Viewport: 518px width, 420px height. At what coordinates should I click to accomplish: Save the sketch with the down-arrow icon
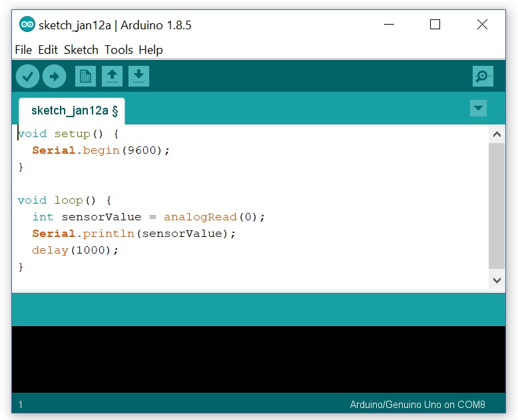click(x=138, y=77)
